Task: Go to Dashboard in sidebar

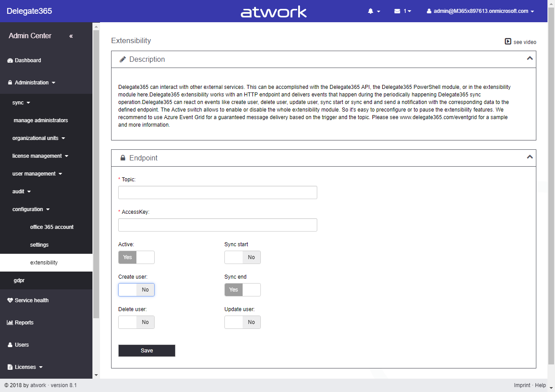Action: pyautogui.click(x=28, y=60)
